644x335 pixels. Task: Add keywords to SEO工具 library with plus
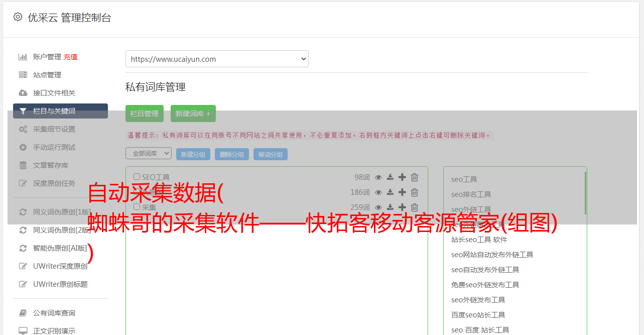pos(402,177)
